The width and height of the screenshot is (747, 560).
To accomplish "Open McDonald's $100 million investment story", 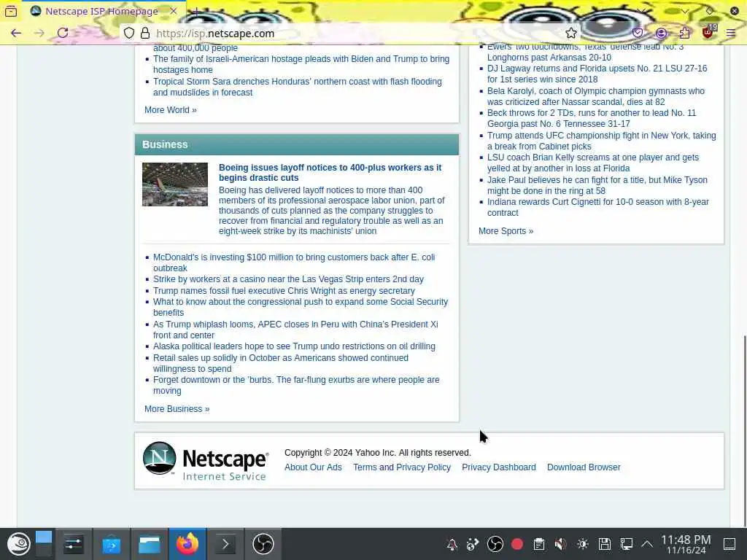I will click(294, 262).
